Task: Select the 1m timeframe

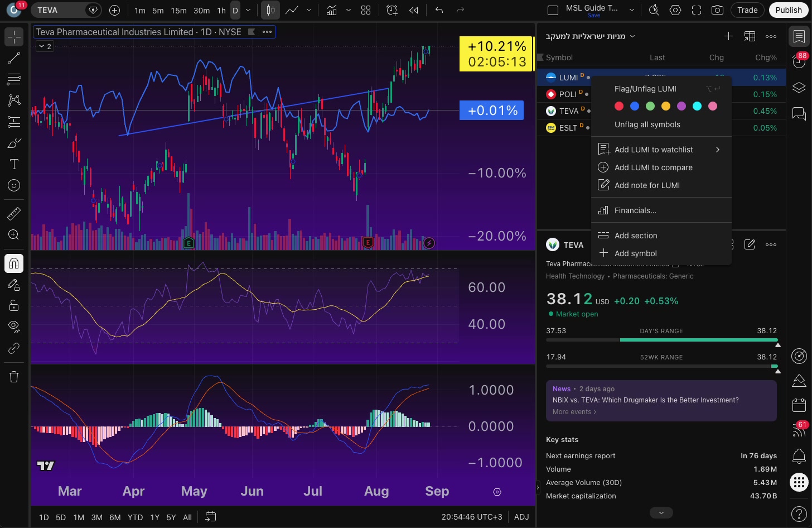Action: click(140, 10)
